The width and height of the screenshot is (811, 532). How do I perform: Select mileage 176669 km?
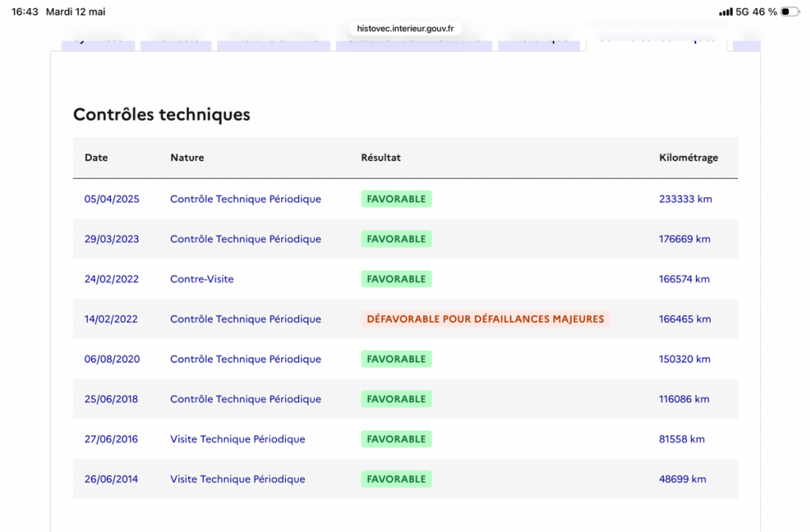point(684,239)
